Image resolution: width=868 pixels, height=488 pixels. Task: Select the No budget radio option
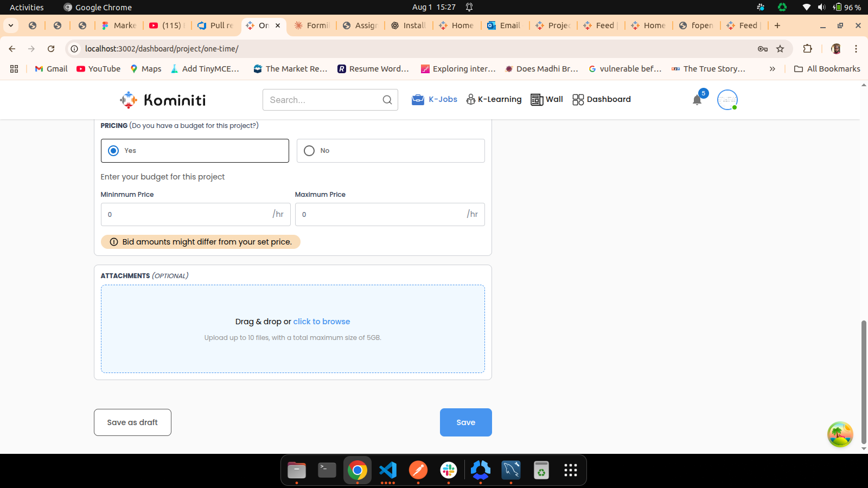309,151
